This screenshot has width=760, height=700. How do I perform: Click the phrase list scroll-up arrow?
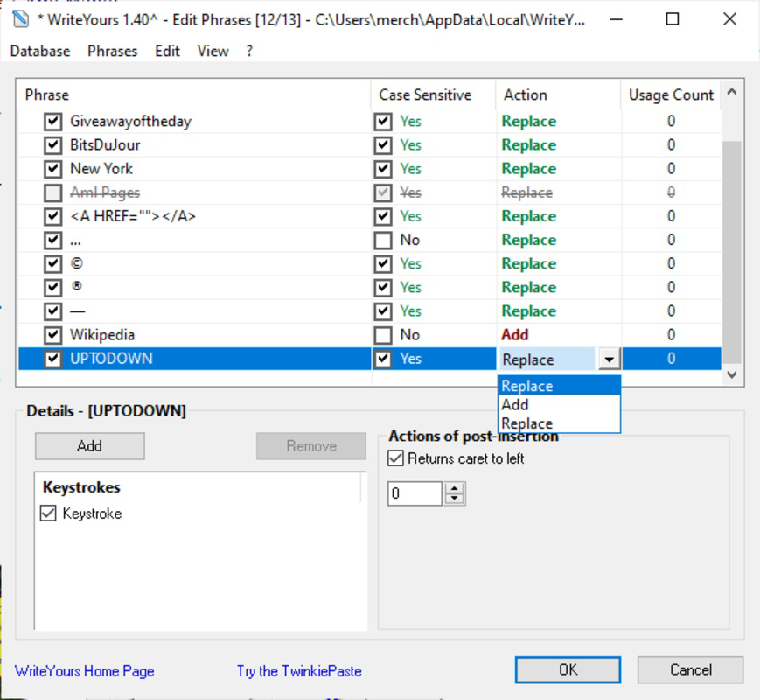(x=732, y=92)
